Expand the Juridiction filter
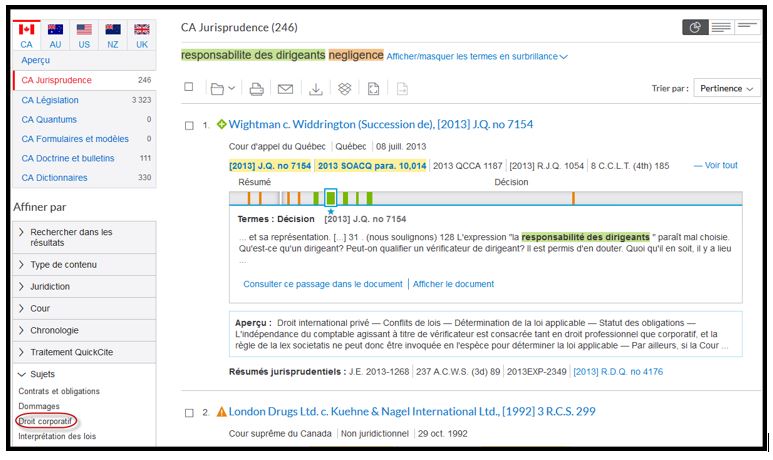The height and width of the screenshot is (460, 773). 84,286
